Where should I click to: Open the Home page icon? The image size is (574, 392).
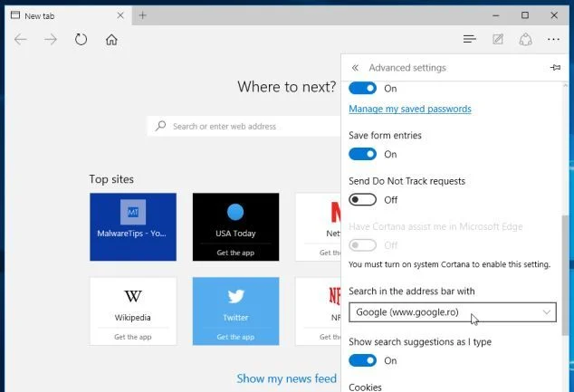[111, 39]
